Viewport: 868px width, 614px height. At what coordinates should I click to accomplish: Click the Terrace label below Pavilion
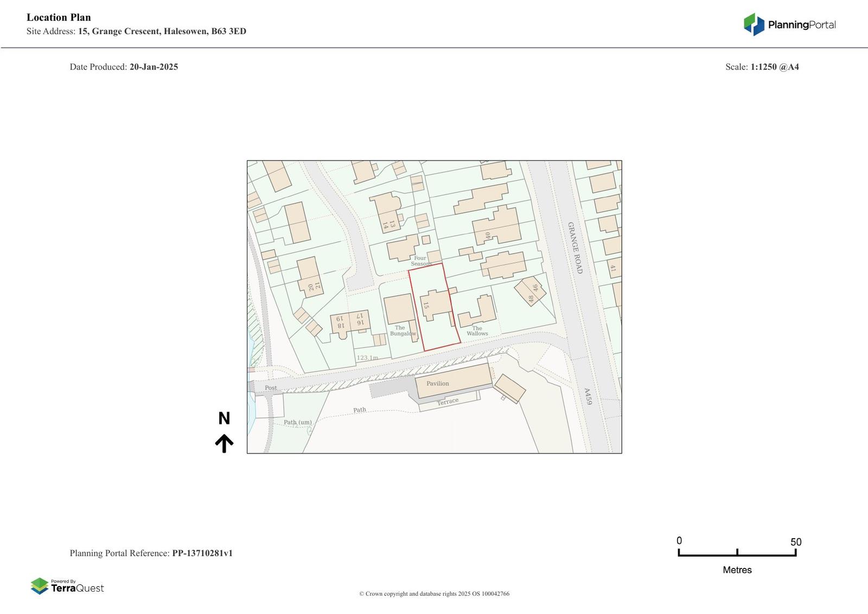pyautogui.click(x=448, y=402)
